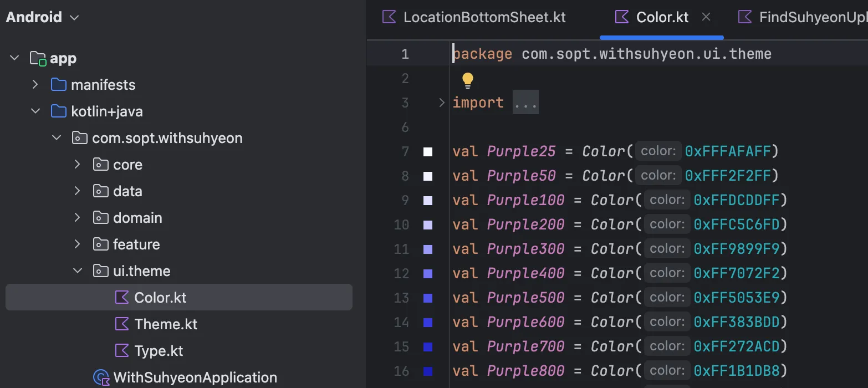This screenshot has width=868, height=388.
Task: Expand the manifests folder
Action: pyautogui.click(x=35, y=85)
